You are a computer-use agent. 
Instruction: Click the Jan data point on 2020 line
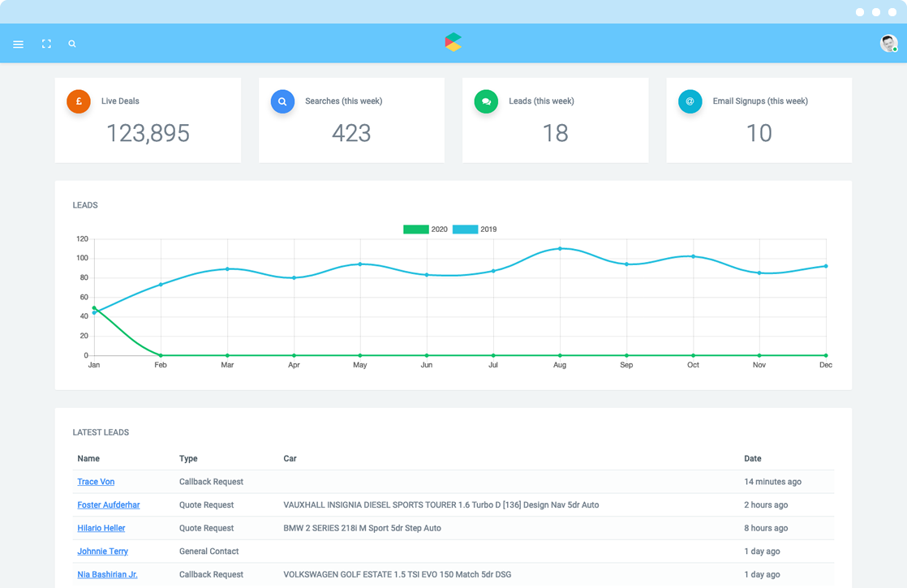[94, 307]
